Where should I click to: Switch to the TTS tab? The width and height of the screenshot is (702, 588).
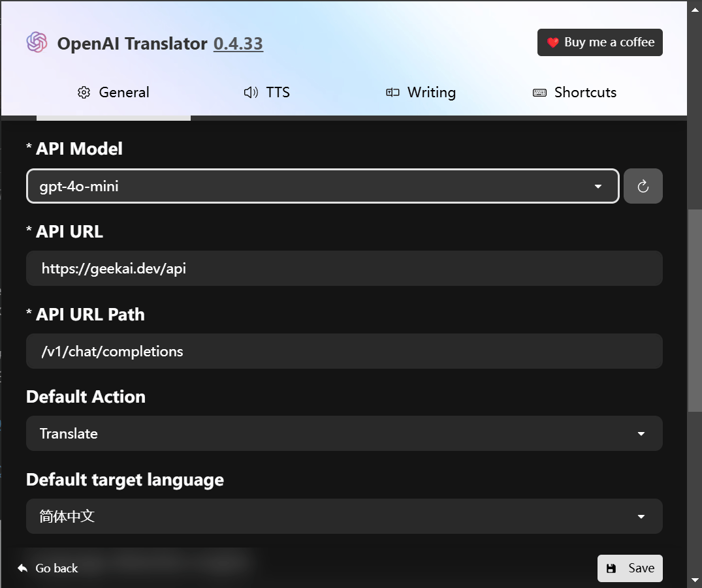pos(267,92)
